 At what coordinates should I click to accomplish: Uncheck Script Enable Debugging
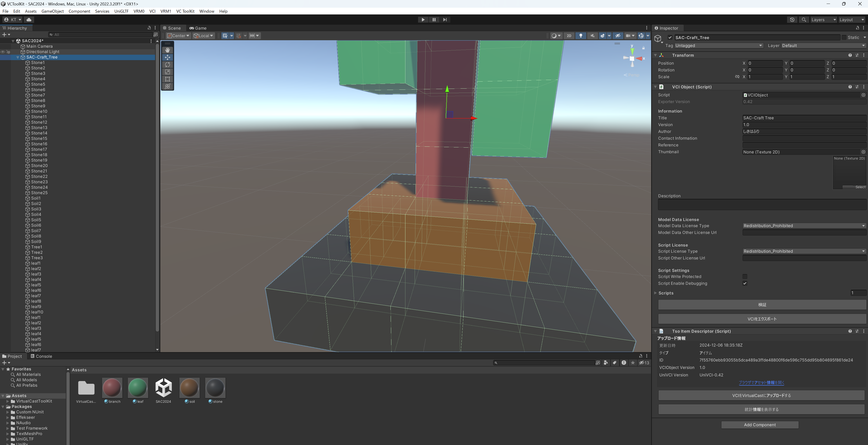pyautogui.click(x=745, y=283)
